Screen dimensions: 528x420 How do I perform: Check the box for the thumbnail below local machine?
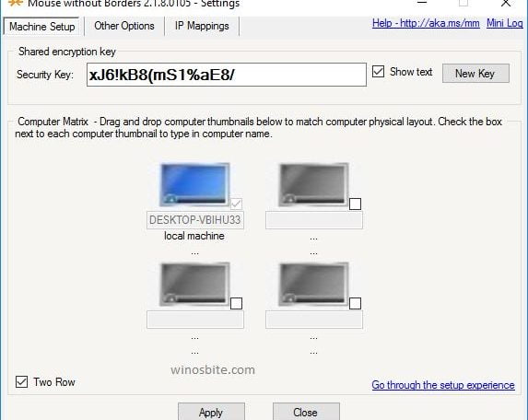point(236,303)
